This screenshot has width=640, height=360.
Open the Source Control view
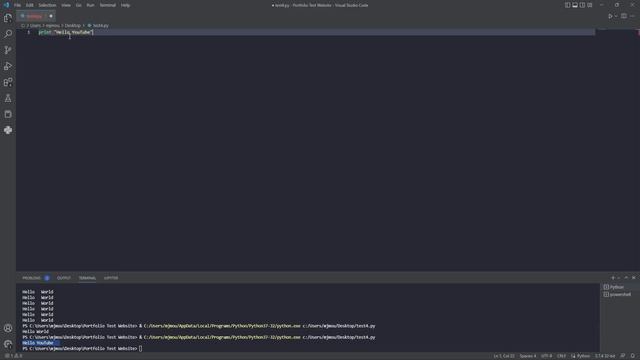pos(8,50)
